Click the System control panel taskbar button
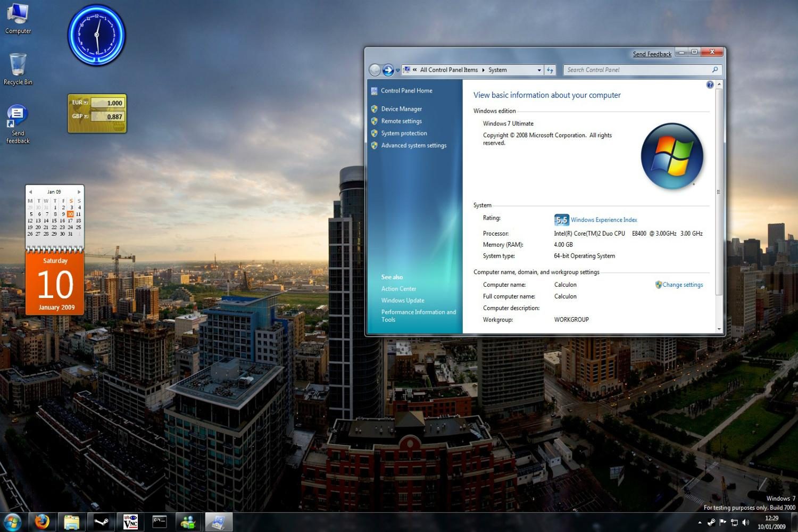The height and width of the screenshot is (532, 798). 218,522
